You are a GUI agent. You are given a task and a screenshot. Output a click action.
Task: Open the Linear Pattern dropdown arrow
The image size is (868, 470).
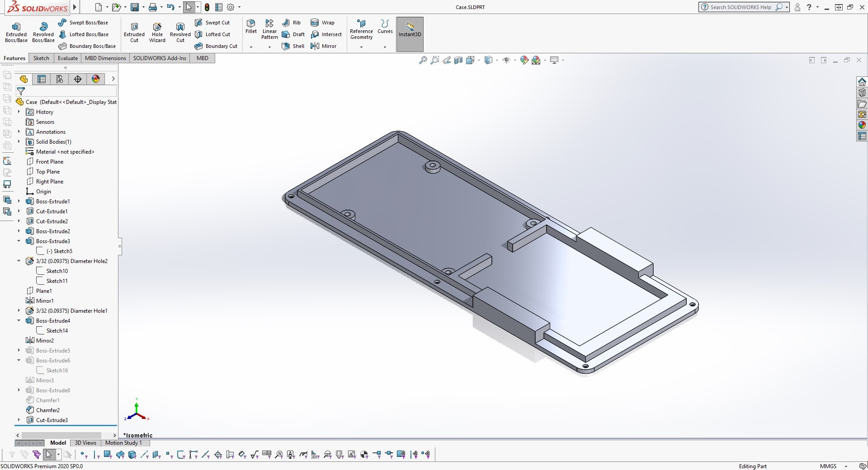[269, 47]
